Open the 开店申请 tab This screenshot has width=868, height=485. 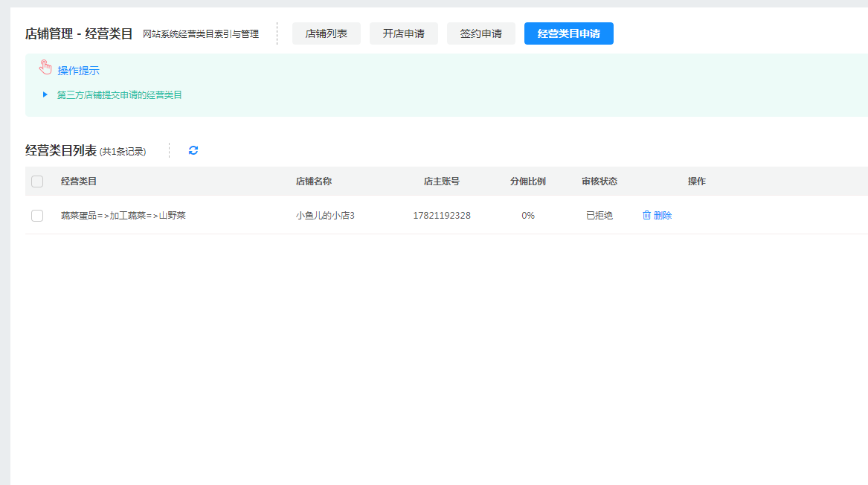click(404, 33)
